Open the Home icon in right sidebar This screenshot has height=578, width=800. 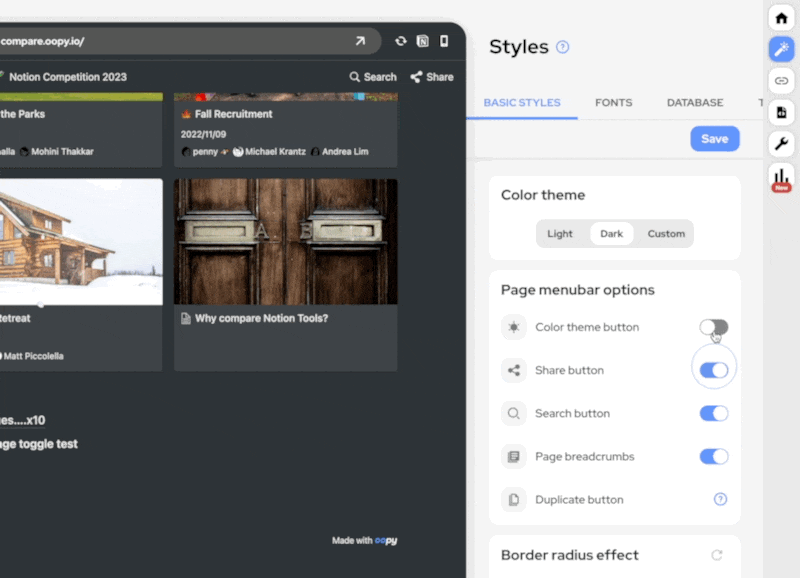(781, 18)
